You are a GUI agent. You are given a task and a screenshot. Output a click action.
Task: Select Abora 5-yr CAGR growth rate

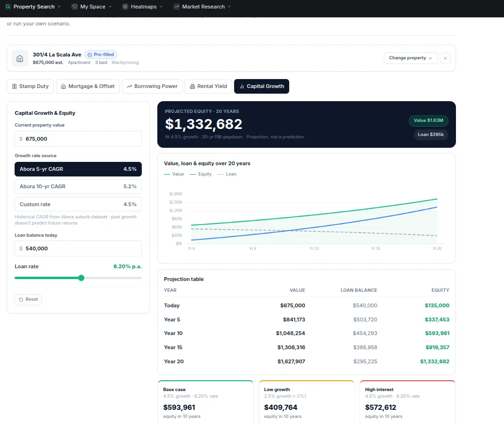click(x=78, y=169)
